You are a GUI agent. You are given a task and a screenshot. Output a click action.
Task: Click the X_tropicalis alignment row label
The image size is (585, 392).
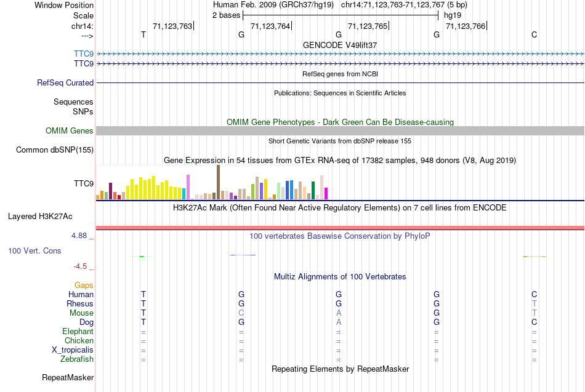pos(73,350)
